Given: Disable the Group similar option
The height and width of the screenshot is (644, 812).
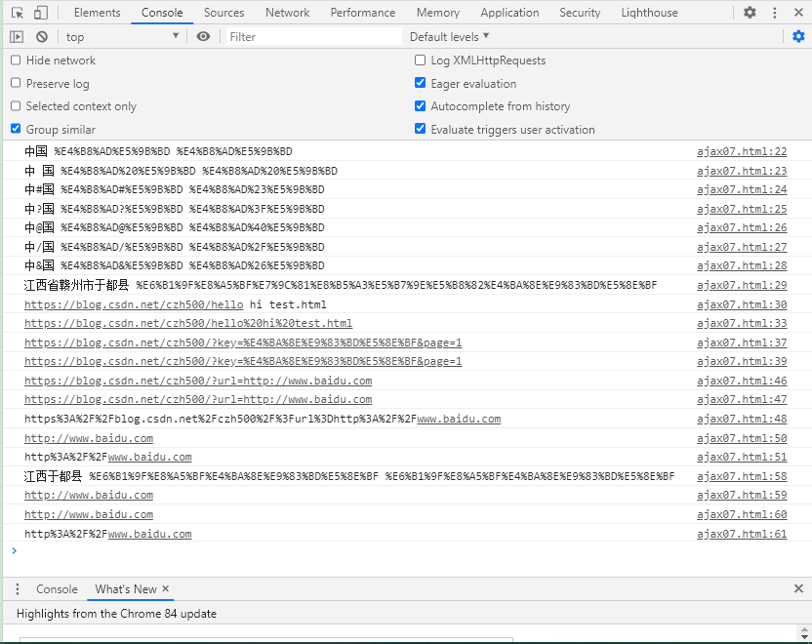Looking at the screenshot, I should tap(15, 128).
